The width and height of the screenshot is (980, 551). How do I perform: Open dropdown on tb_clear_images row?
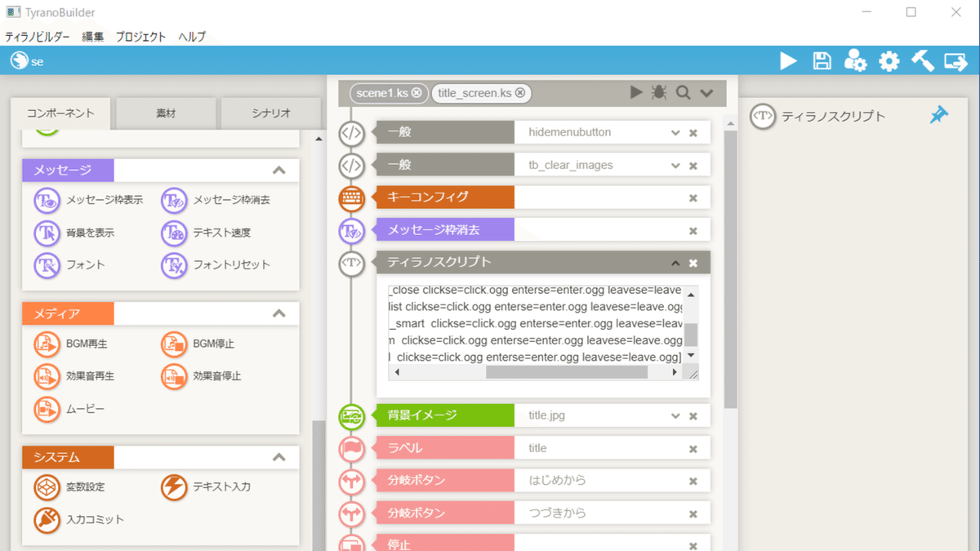(x=675, y=166)
